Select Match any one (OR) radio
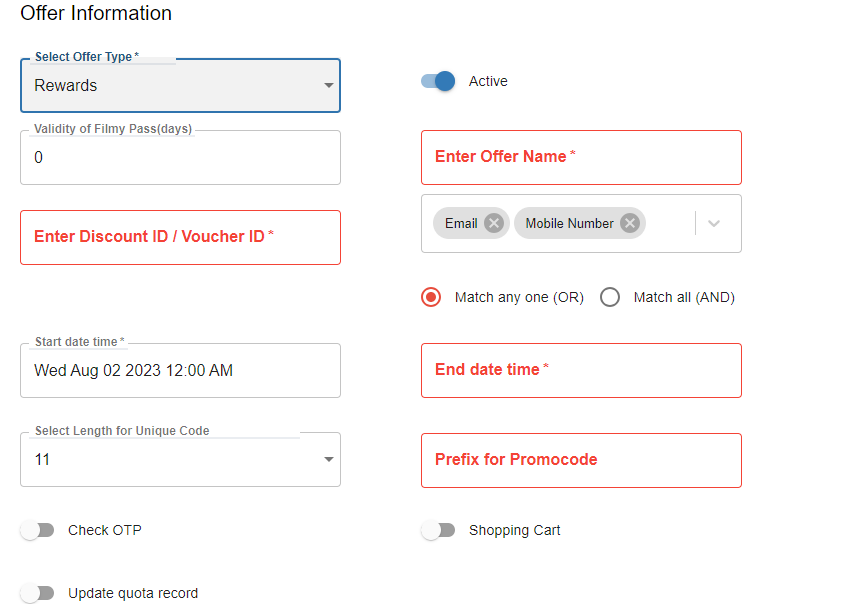 pyautogui.click(x=431, y=297)
